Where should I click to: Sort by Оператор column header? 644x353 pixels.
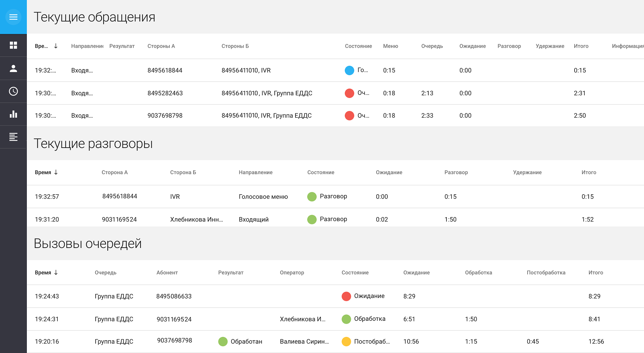[292, 272]
